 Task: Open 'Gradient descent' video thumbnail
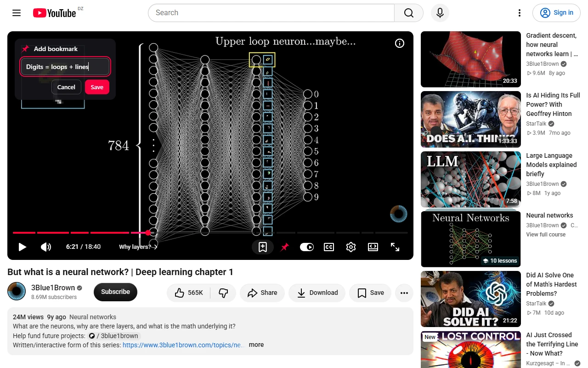471,59
